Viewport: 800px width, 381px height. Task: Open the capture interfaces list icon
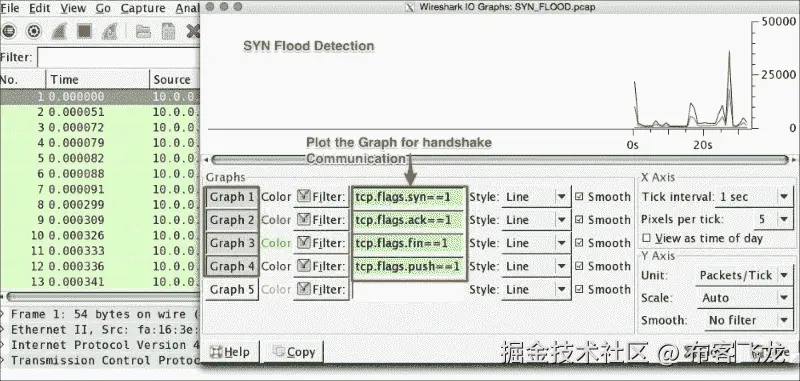(8, 32)
